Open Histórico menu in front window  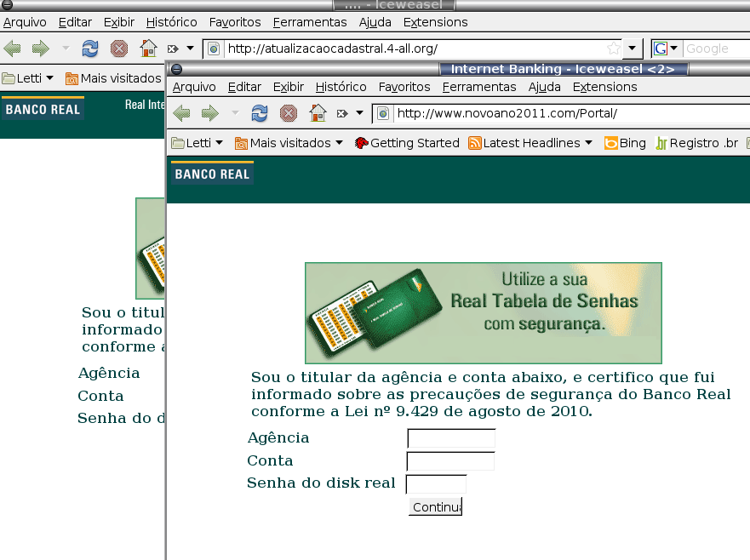[341, 87]
